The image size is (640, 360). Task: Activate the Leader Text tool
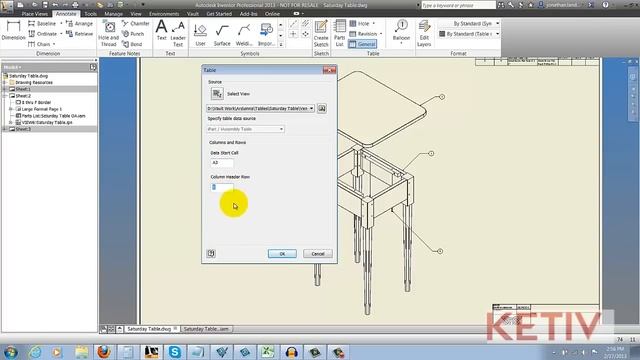click(178, 33)
